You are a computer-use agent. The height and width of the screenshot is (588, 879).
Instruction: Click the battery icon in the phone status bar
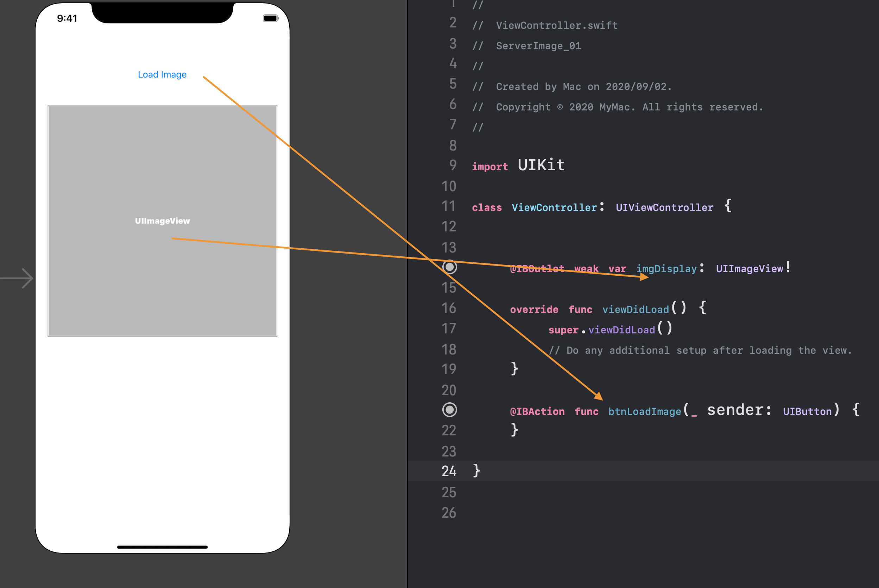[x=270, y=18]
